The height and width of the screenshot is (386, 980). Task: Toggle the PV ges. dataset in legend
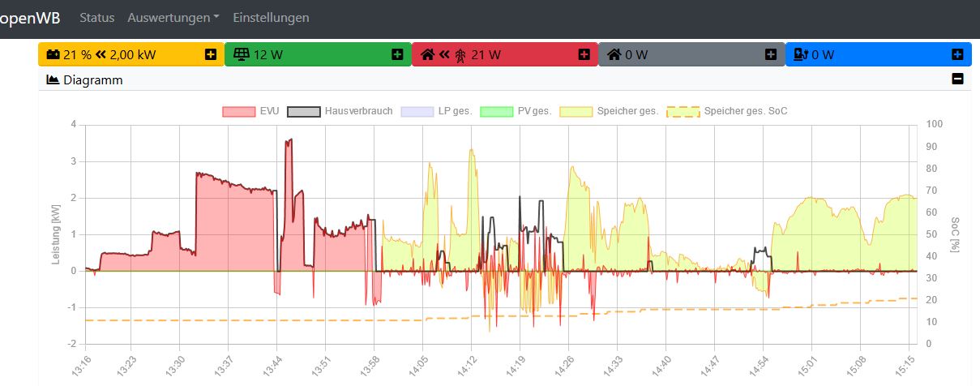[x=516, y=111]
